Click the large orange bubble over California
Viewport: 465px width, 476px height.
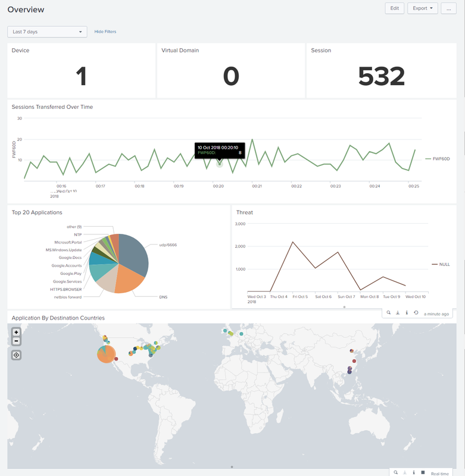(107, 354)
